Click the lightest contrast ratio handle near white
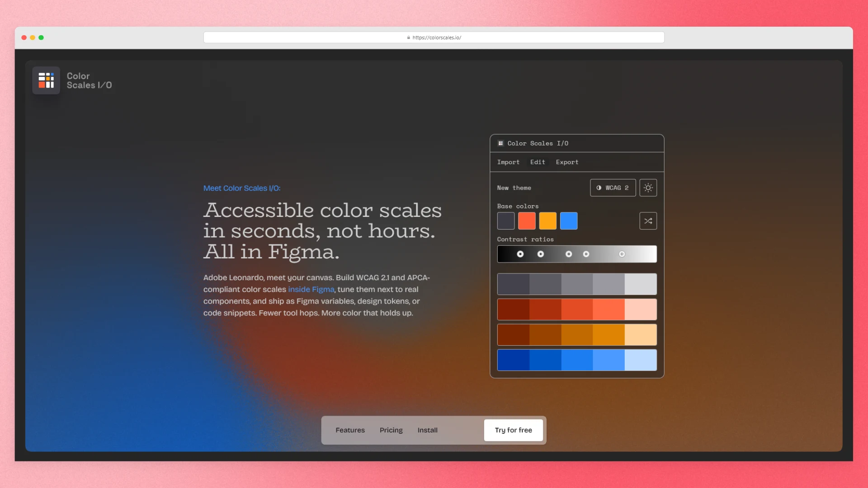This screenshot has height=488, width=868. click(622, 254)
